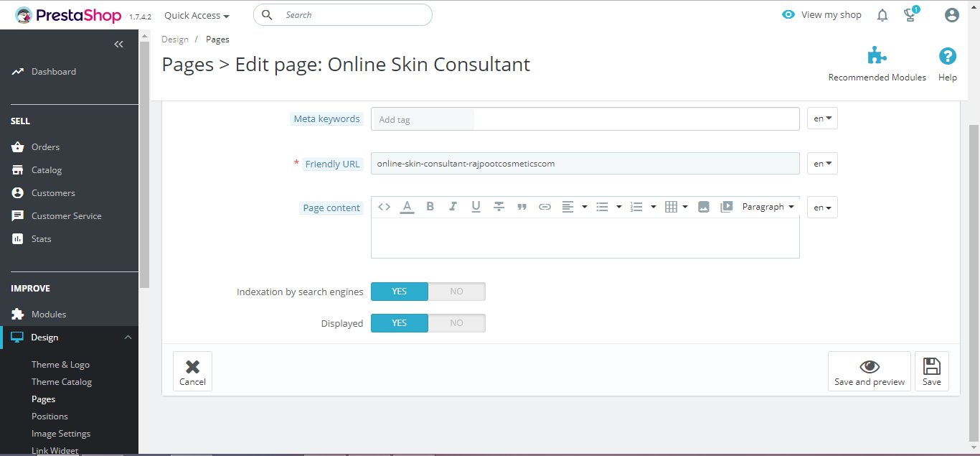This screenshot has width=980, height=456.
Task: Set Displayed option to YES
Action: pos(400,323)
